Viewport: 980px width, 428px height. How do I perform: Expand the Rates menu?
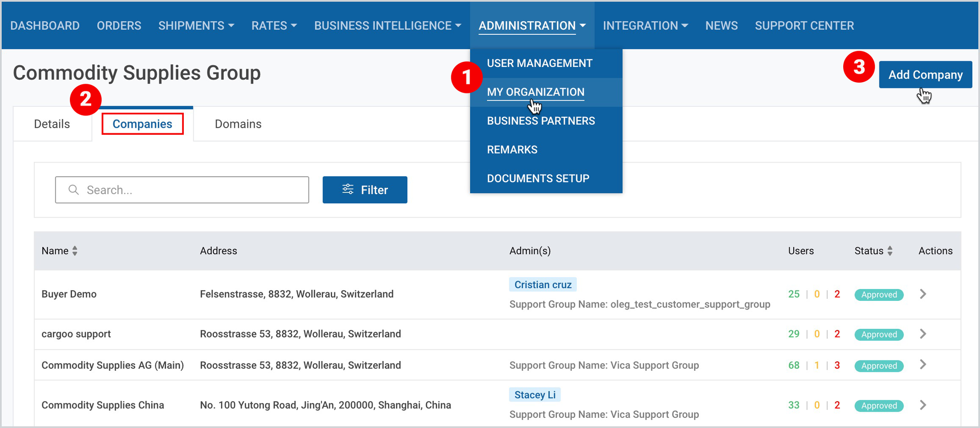pos(274,26)
